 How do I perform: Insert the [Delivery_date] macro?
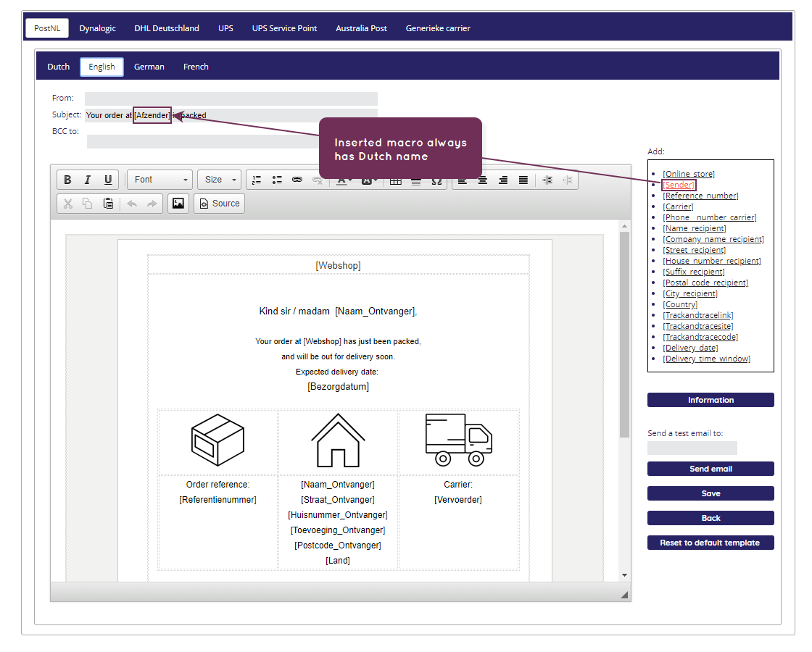[690, 348]
